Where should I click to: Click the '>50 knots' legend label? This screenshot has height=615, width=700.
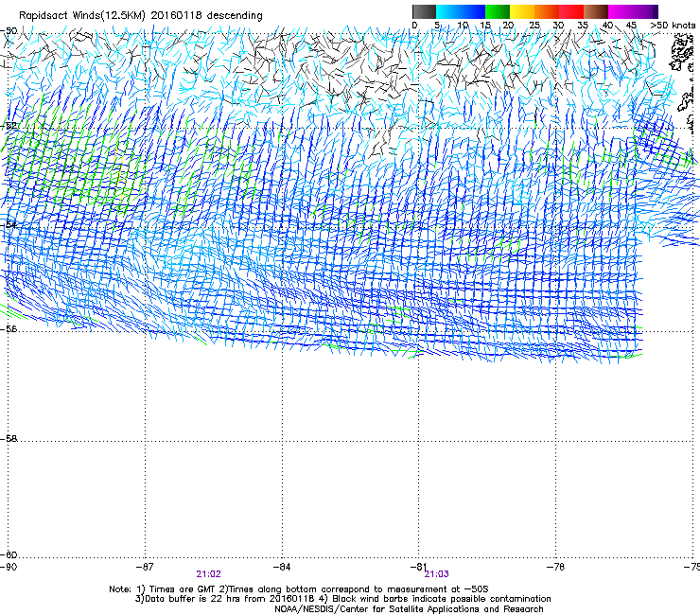(x=673, y=26)
